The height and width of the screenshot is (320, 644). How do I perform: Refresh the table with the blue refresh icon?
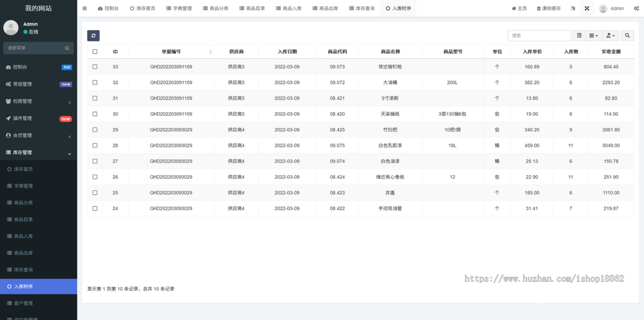(x=93, y=35)
